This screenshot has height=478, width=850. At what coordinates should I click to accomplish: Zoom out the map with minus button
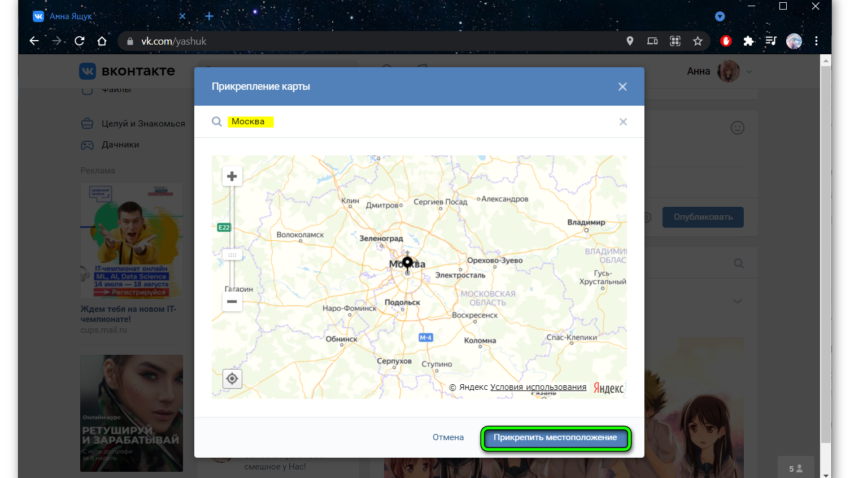[x=232, y=301]
